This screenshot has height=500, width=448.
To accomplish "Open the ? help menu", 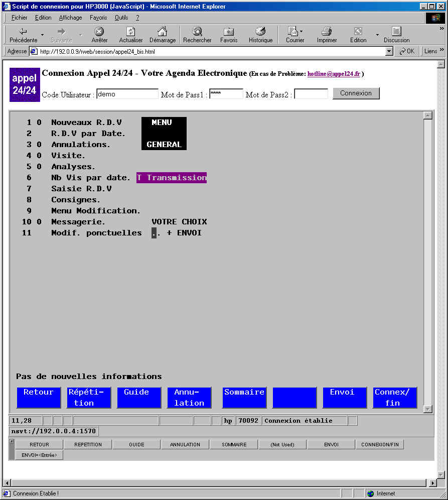I will pyautogui.click(x=137, y=18).
